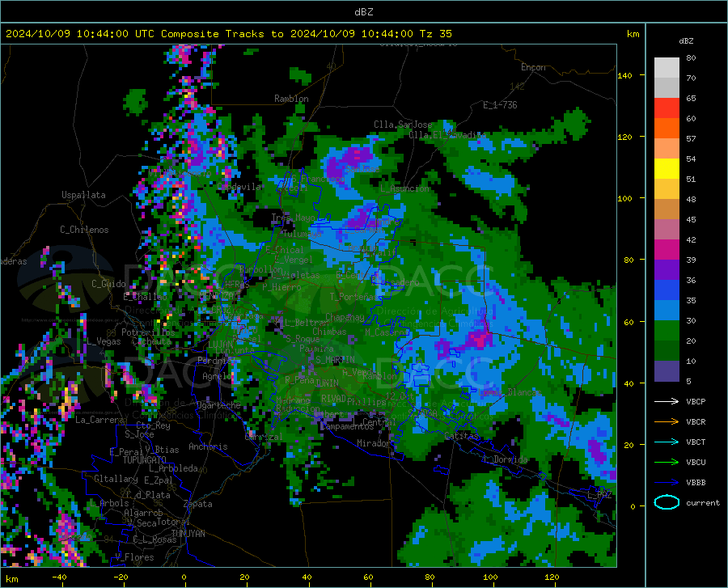728x588 pixels.
Task: Select the magenta 39 dBZ color swatch
Action: pos(667,250)
